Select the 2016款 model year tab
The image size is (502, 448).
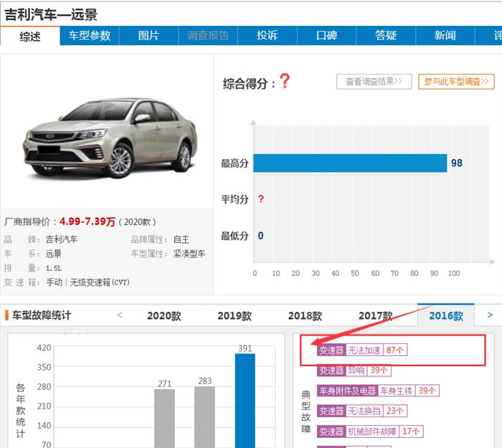point(446,316)
